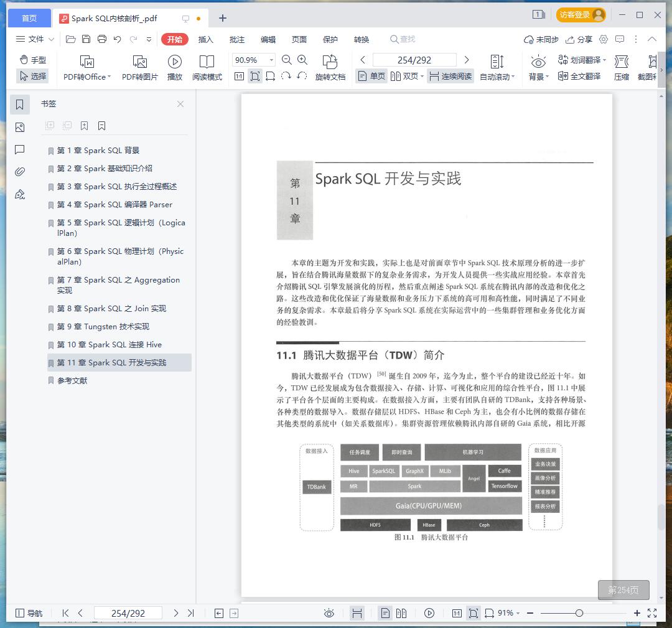Viewport: 672px width, 628px height.
Task: Zoom out with the magnifier minus icon
Action: click(287, 60)
